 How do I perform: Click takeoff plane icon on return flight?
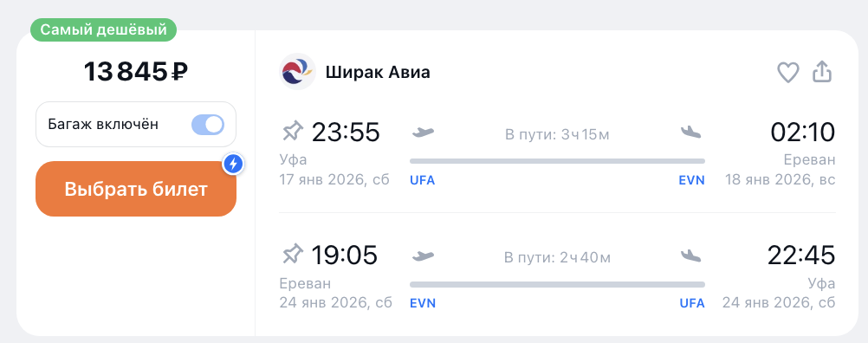424,256
